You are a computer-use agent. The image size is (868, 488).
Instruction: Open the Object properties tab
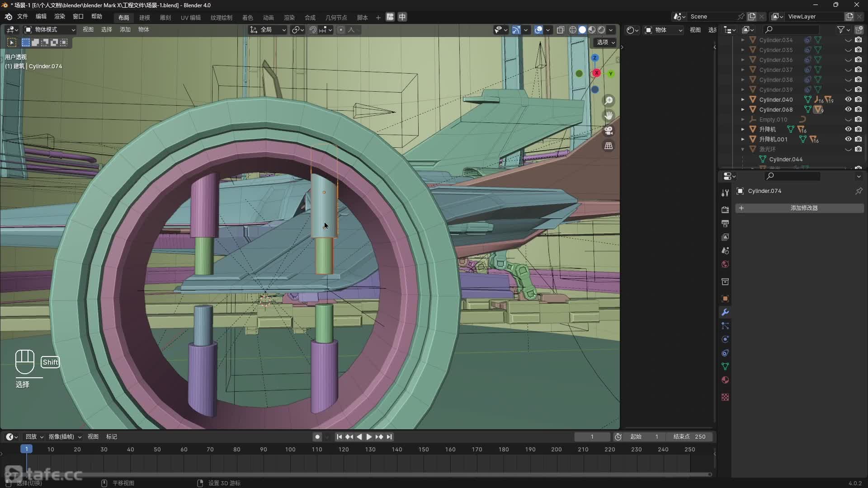point(725,299)
